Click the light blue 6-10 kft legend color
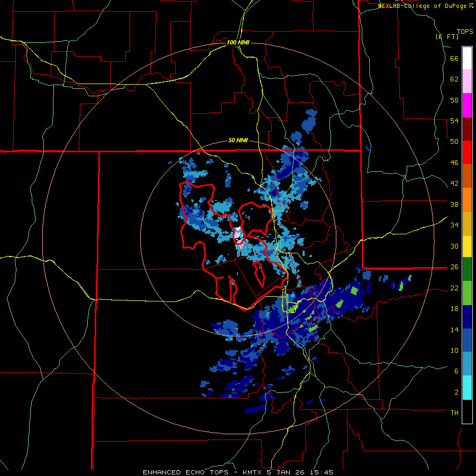Image resolution: width=476 pixels, height=476 pixels. [467, 364]
